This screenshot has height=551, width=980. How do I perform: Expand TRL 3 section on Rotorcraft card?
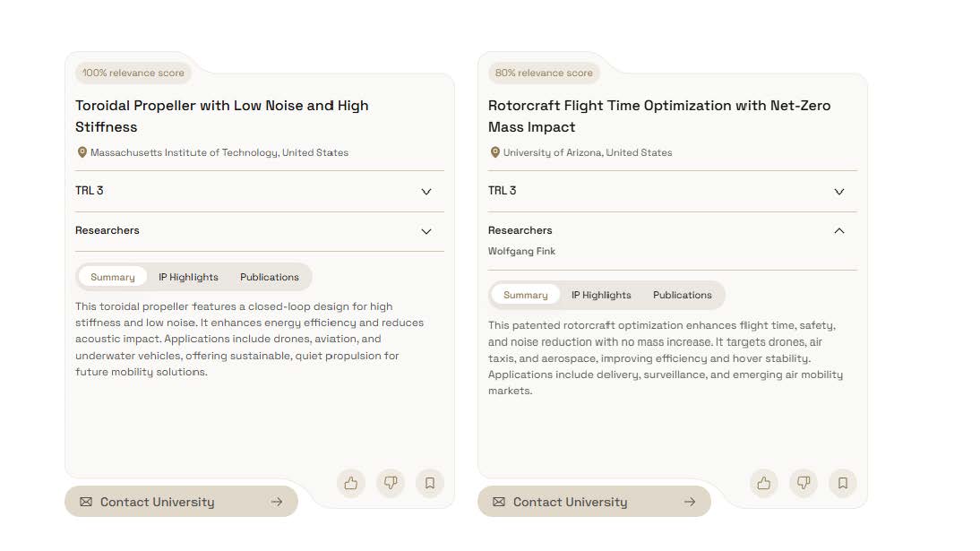pyautogui.click(x=839, y=192)
